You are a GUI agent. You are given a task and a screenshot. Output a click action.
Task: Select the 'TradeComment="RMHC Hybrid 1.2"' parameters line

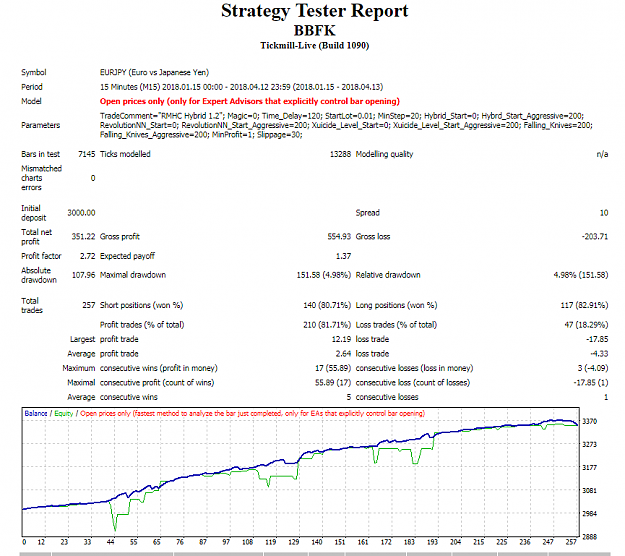[342, 116]
